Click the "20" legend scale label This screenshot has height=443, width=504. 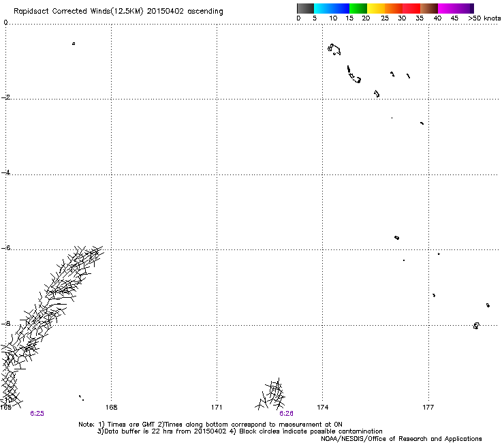[x=366, y=18]
